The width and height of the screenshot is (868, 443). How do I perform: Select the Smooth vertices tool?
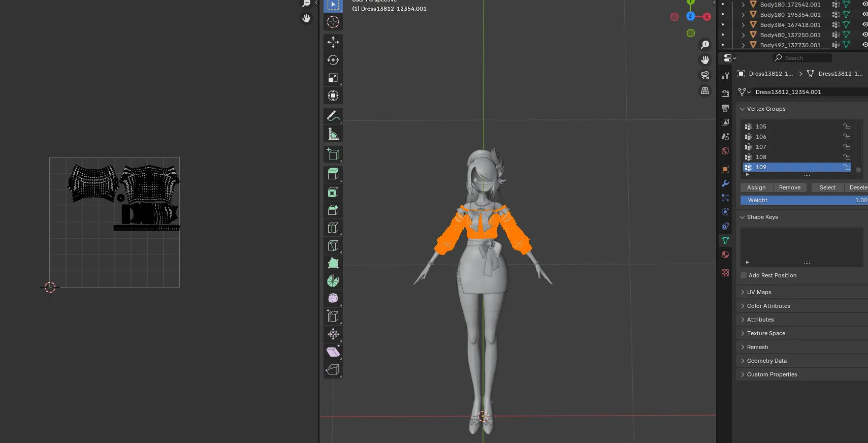333,298
